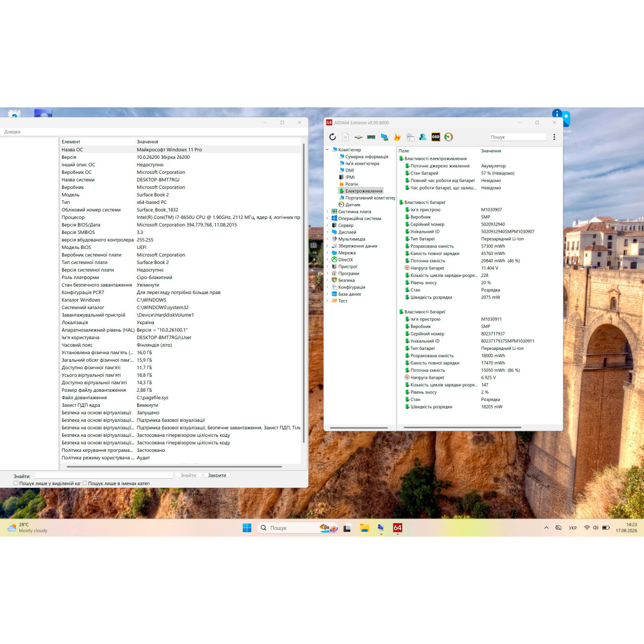
Task: Click the Значення column header in AIDA64
Action: tap(491, 151)
